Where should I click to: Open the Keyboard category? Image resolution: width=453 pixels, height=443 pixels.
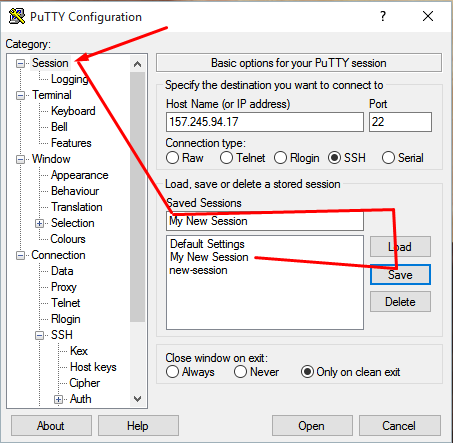coord(73,111)
